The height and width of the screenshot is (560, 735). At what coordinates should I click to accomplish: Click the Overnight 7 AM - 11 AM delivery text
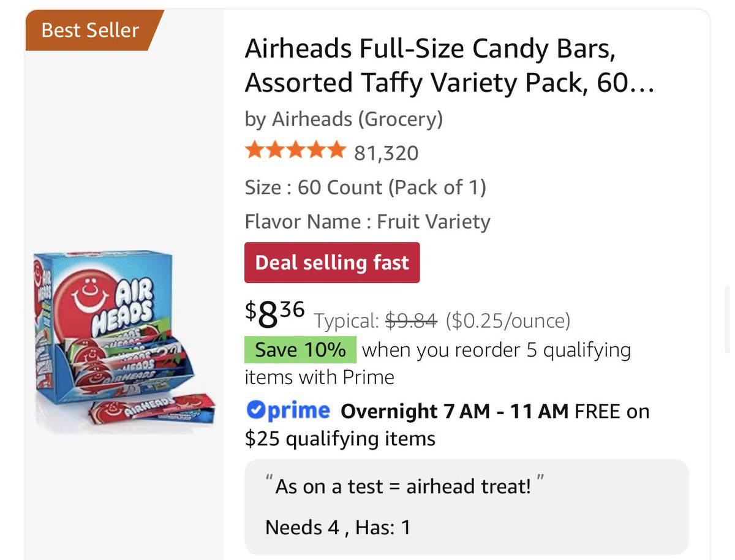pyautogui.click(x=455, y=411)
